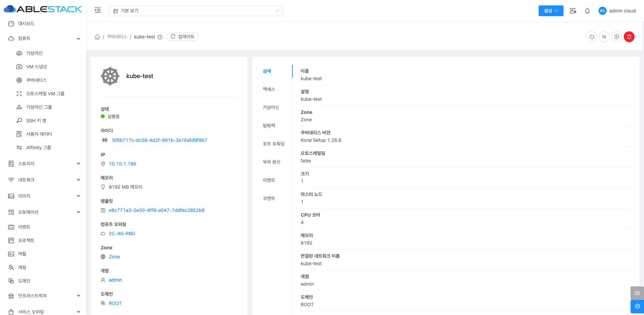The width and height of the screenshot is (644, 315).
Task: Stop the cluster with the power icon
Action: pyautogui.click(x=591, y=37)
